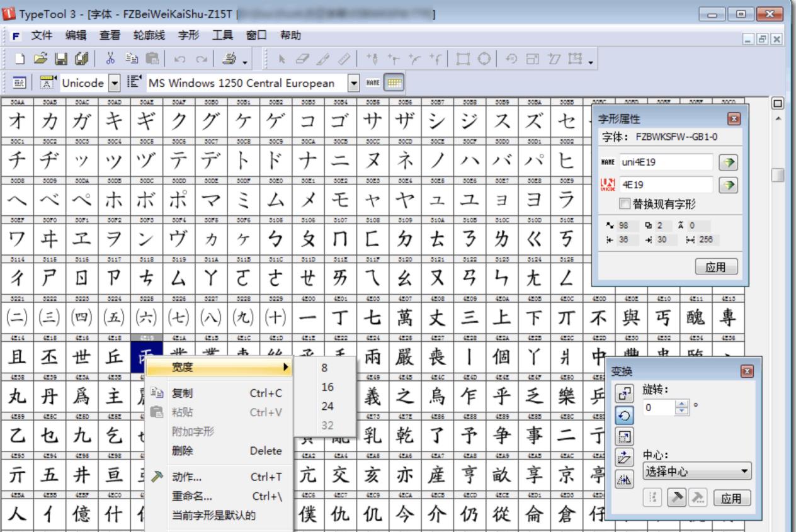Click 应用 in the 字形属性 panel
796x532 pixels.
[x=717, y=267]
